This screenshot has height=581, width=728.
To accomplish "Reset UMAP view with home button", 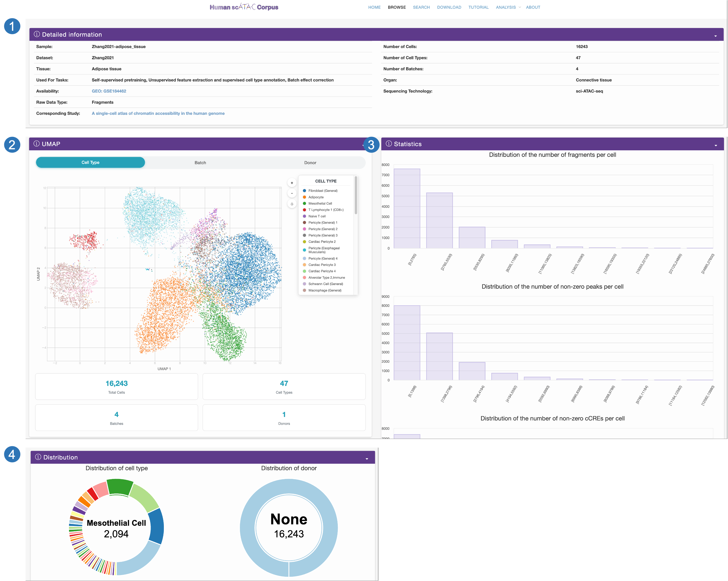I will tap(292, 204).
